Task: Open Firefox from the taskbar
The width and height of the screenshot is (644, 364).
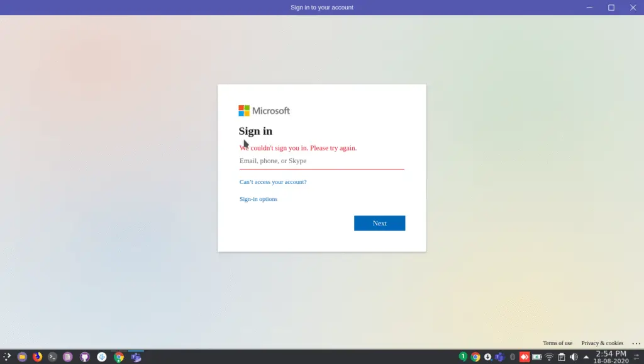Action: tap(37, 357)
